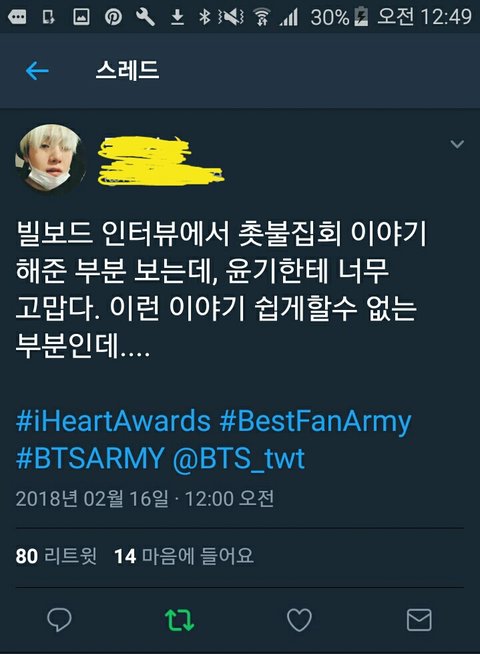Image resolution: width=480 pixels, height=654 pixels.
Task: View the 80 리트윗 retweets list
Action: tap(56, 556)
